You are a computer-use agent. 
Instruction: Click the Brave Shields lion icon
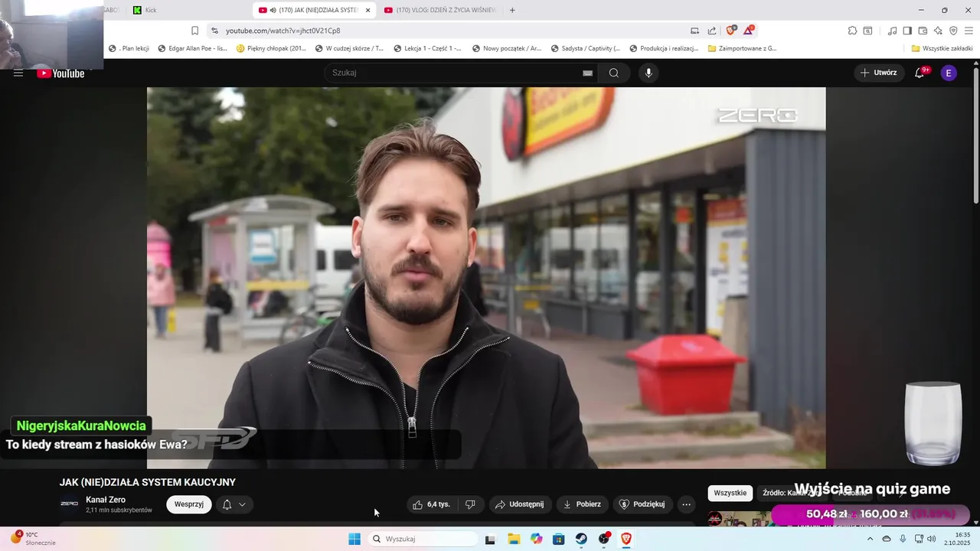coord(731,31)
